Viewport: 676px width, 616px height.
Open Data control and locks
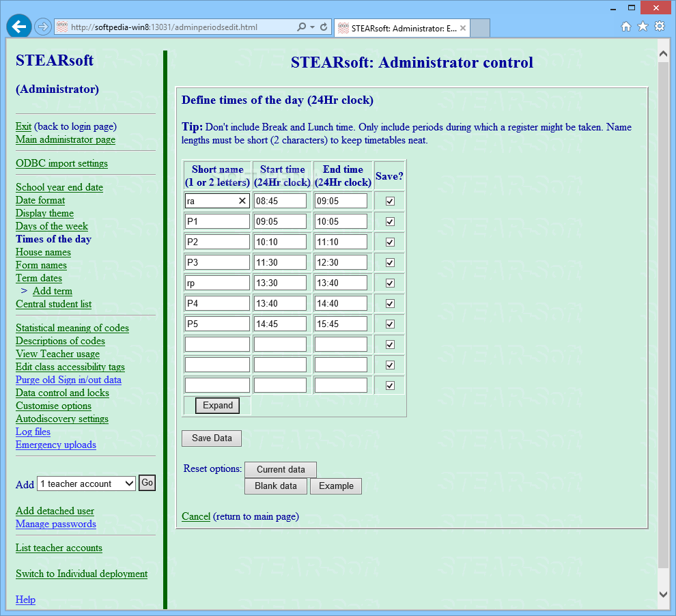point(63,393)
